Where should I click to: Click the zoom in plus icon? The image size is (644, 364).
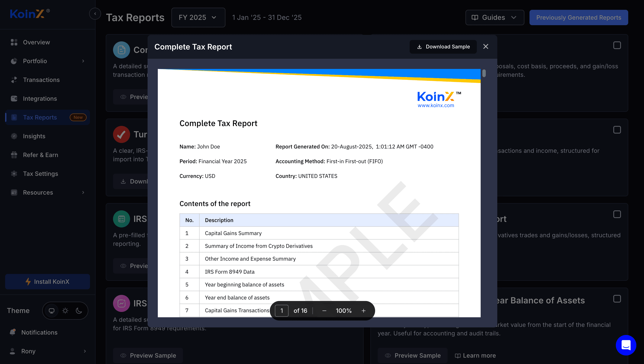click(364, 311)
